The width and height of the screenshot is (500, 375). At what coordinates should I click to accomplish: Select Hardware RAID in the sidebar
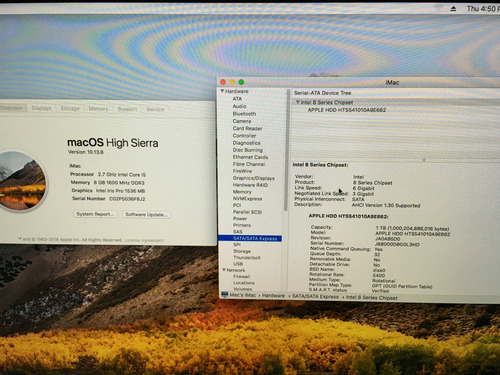[250, 185]
